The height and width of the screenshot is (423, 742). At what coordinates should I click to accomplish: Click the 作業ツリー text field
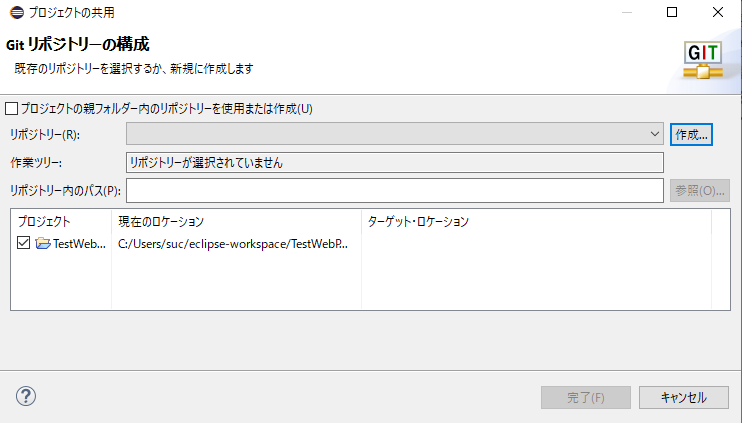[x=395, y=163]
